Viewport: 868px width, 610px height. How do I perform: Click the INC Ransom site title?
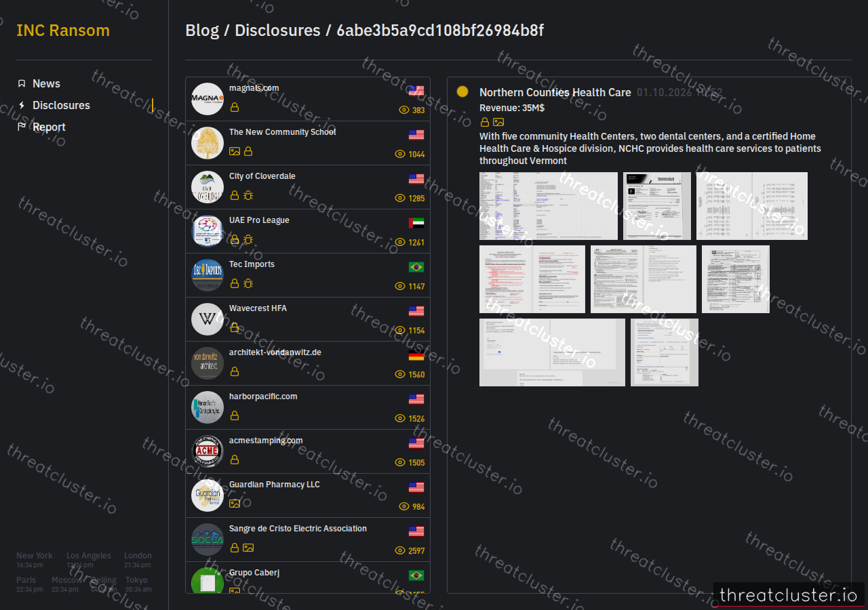[x=63, y=30]
